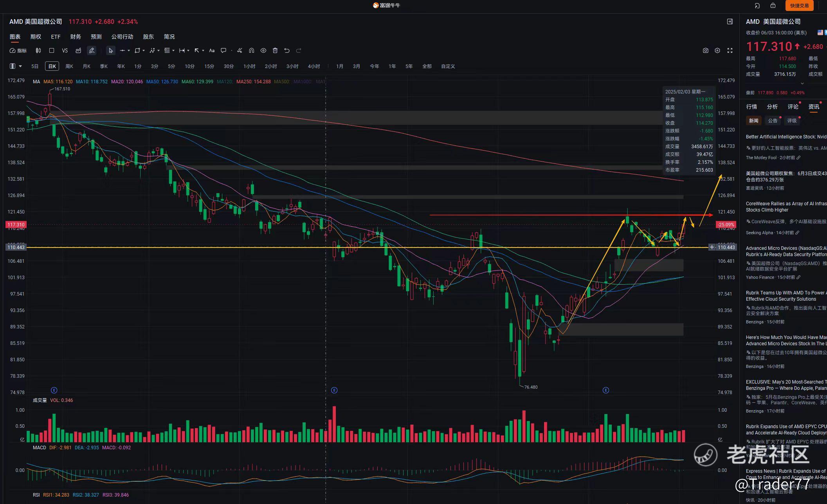Viewport: 827px width, 504px height.
Task: Set the range to 1年
Action: (392, 66)
